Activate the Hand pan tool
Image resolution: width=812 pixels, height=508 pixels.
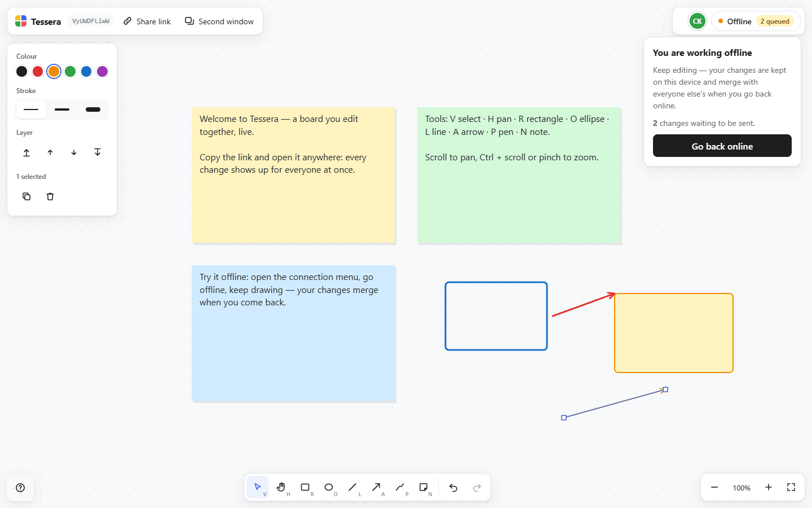pos(281,487)
